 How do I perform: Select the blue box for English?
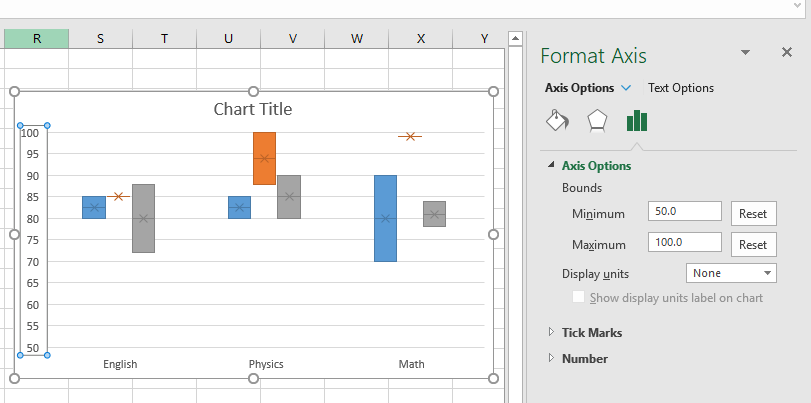click(94, 207)
